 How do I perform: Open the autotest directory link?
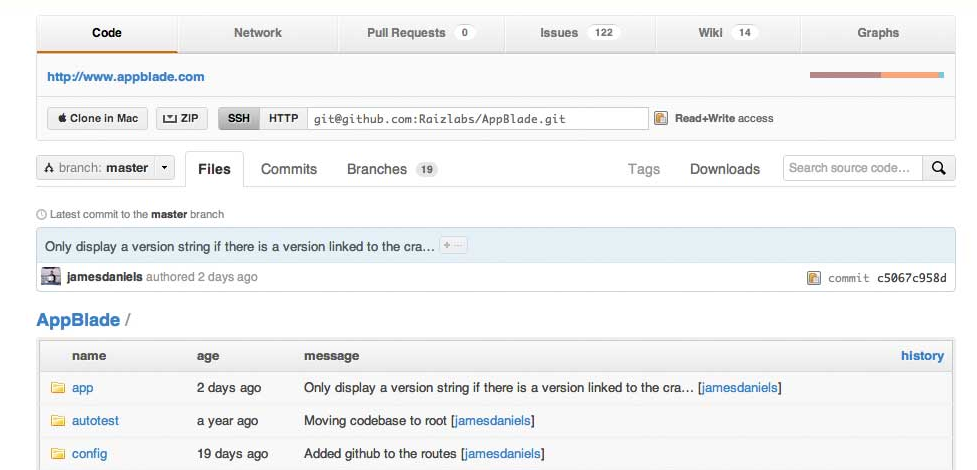(95, 421)
